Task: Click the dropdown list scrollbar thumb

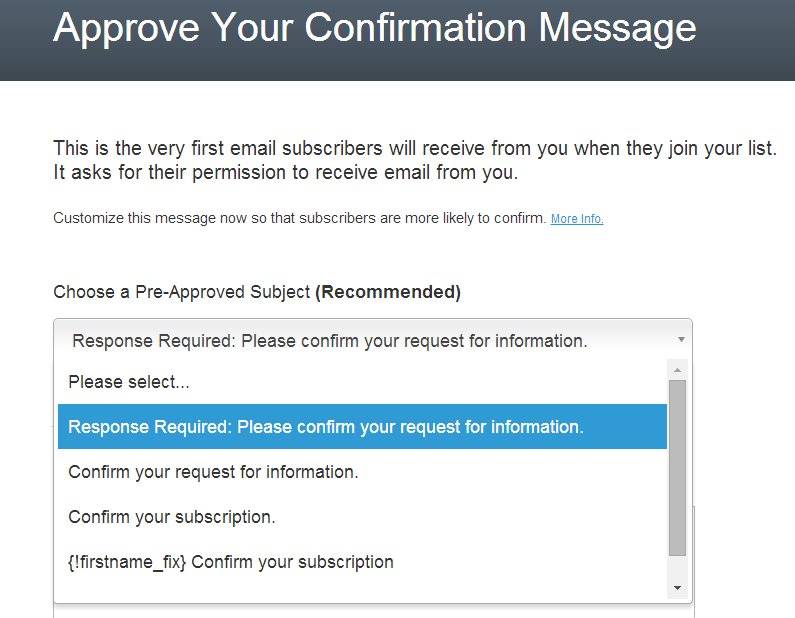Action: coord(678,465)
